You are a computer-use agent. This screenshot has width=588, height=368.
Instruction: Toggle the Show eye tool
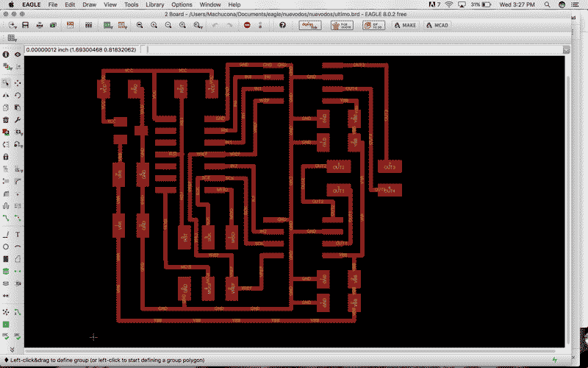(x=18, y=54)
